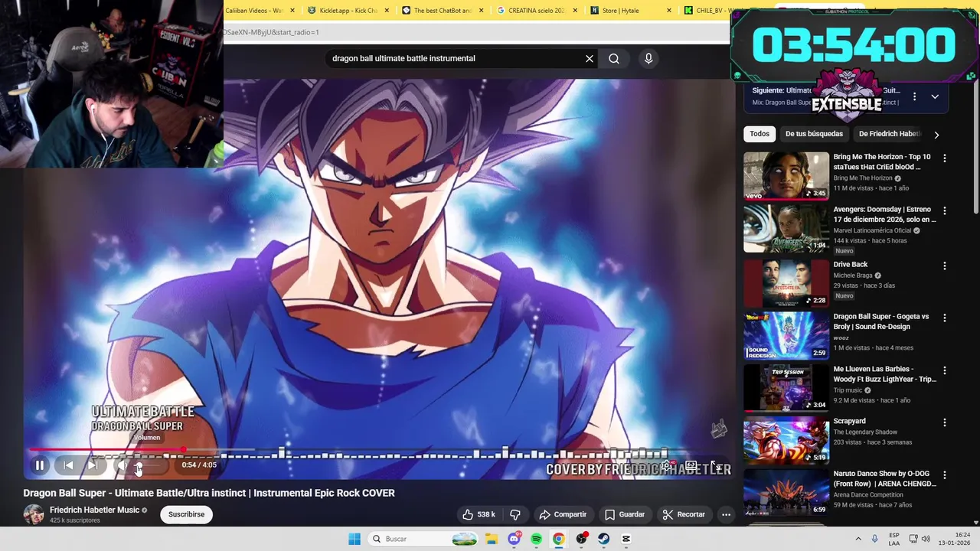Viewport: 980px width, 551px height.
Task: Mute the video with the speaker icon
Action: coord(121,465)
